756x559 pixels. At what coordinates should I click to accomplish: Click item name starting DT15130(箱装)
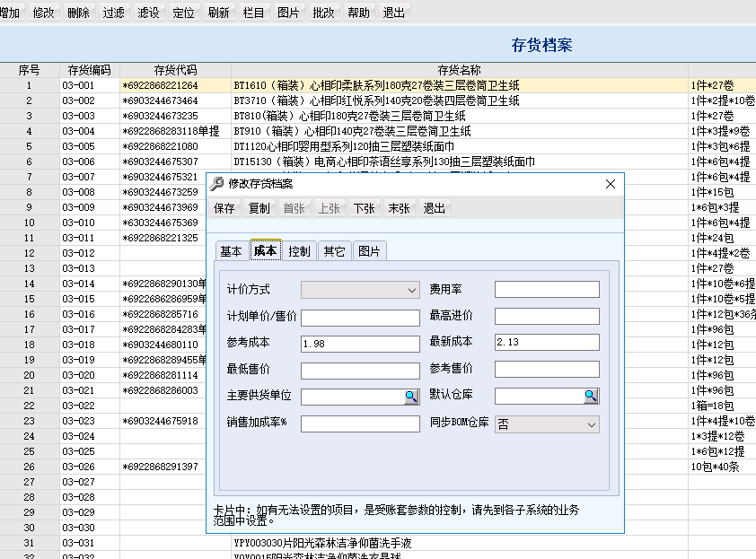pos(385,162)
